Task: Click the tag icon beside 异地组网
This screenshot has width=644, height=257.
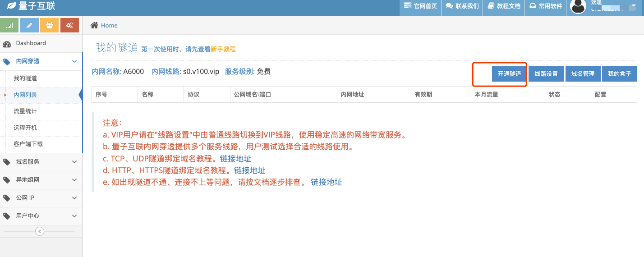Action: (x=7, y=180)
